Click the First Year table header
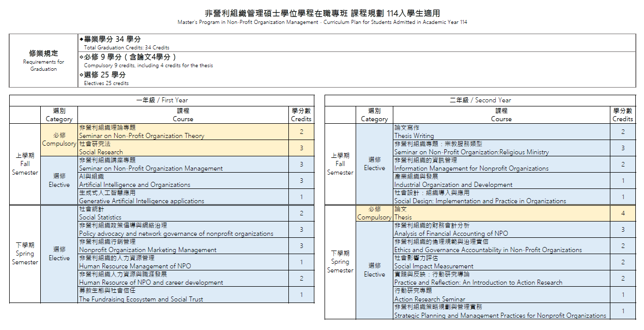 [162, 100]
